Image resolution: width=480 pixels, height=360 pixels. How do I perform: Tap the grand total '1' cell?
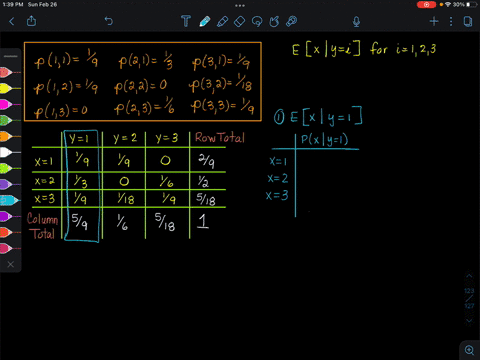(203, 221)
